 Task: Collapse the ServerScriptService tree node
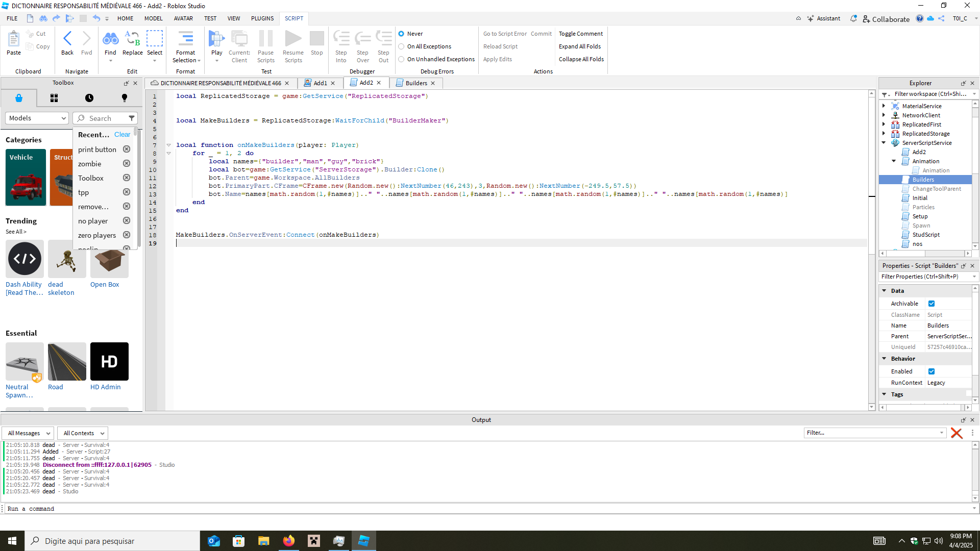[884, 143]
